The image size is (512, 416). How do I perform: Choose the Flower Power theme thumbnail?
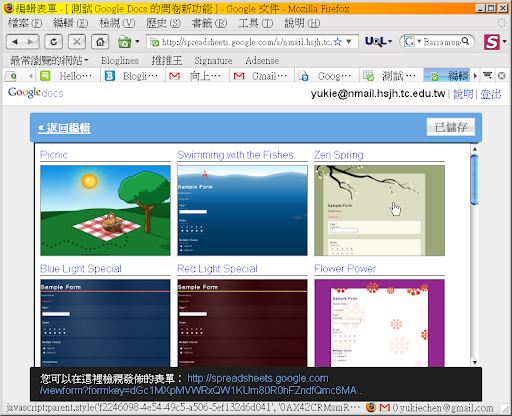(379, 323)
